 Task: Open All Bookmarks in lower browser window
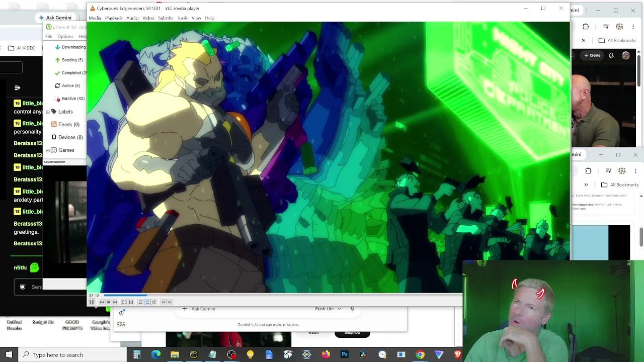[x=620, y=185]
